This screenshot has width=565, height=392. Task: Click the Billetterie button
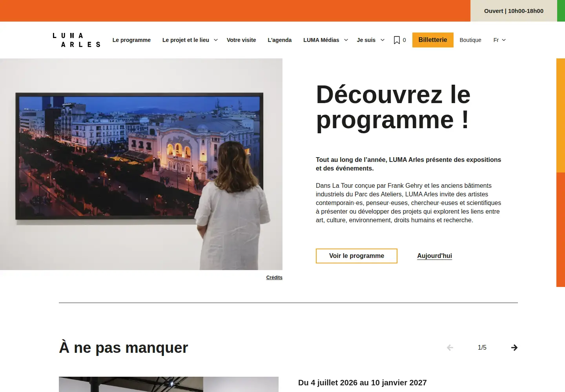(x=433, y=40)
